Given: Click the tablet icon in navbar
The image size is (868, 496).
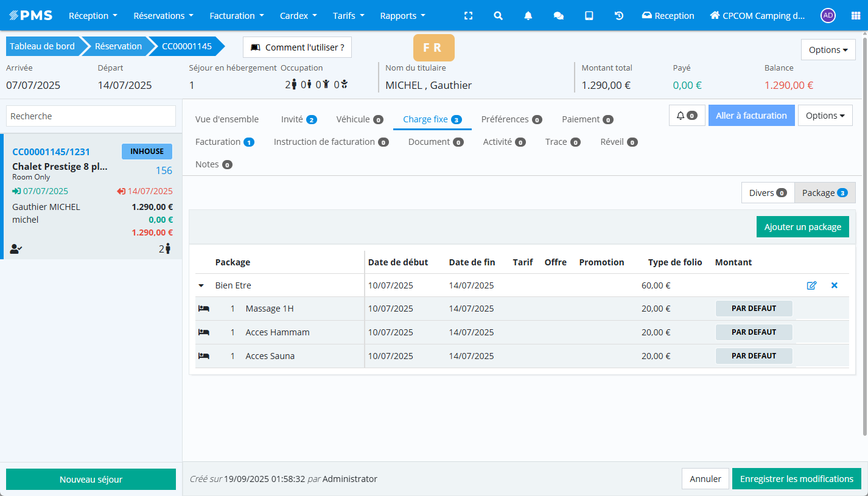Looking at the screenshot, I should (x=589, y=16).
